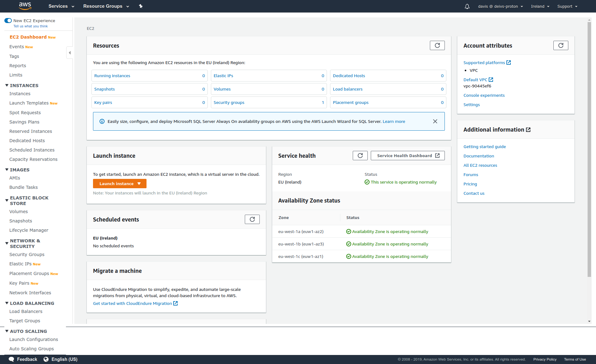The height and width of the screenshot is (364, 596).
Task: Collapse the NETWORK & SECURITY section
Action: tap(7, 243)
